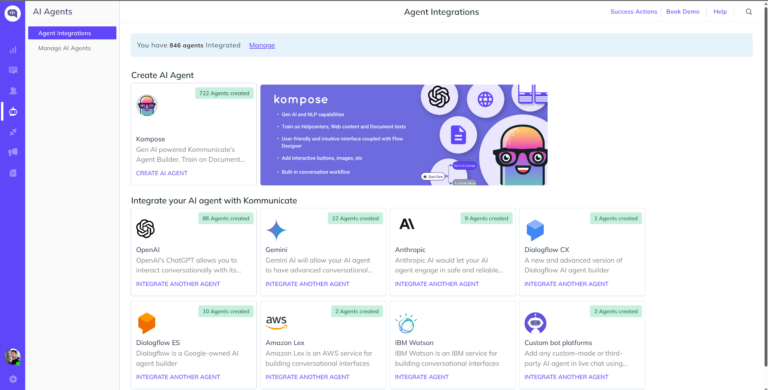This screenshot has height=390, width=768.
Task: Click CREATE AI AGENT under Kompose
Action: coord(162,173)
